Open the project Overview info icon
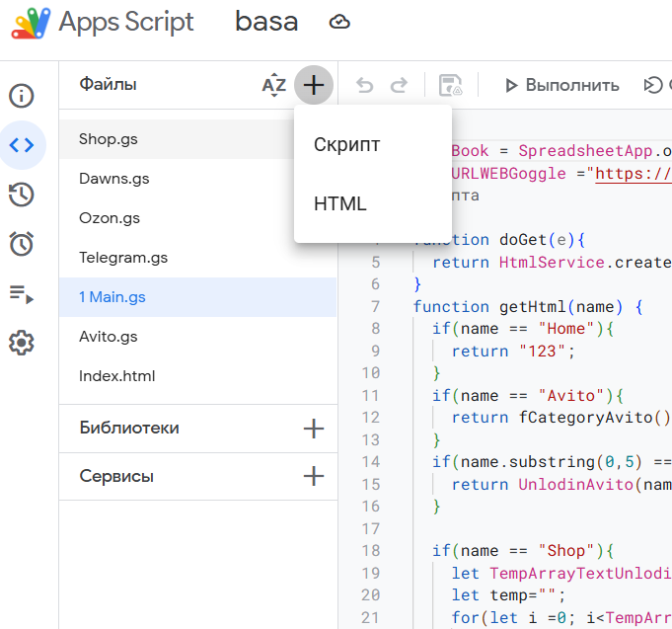This screenshot has height=629, width=672. pyautogui.click(x=22, y=95)
